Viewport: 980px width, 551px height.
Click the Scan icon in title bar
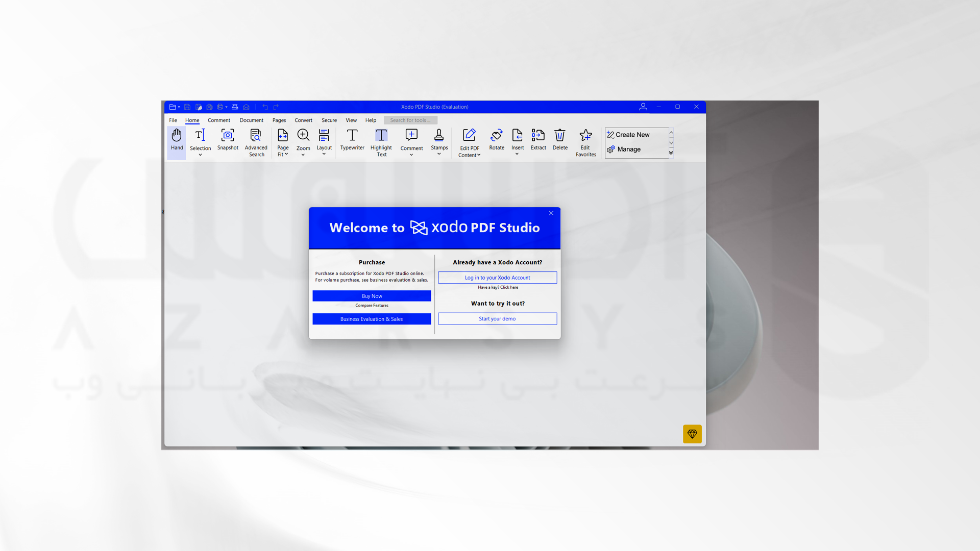pos(235,107)
